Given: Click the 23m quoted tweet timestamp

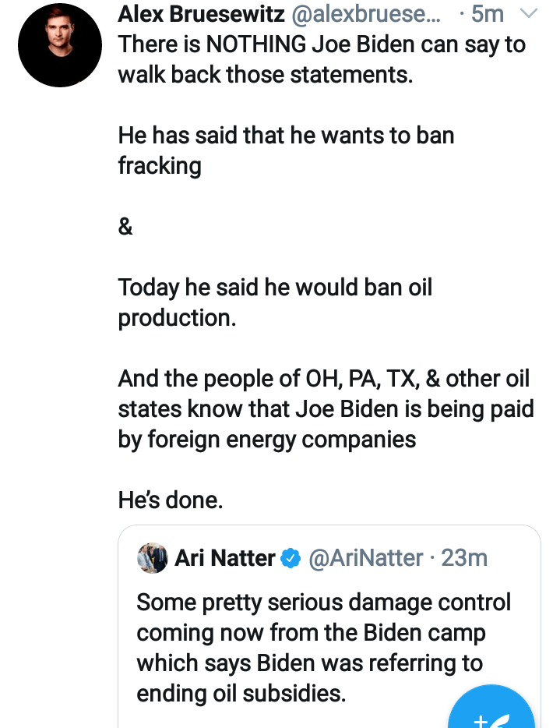Looking at the screenshot, I should coord(464,558).
